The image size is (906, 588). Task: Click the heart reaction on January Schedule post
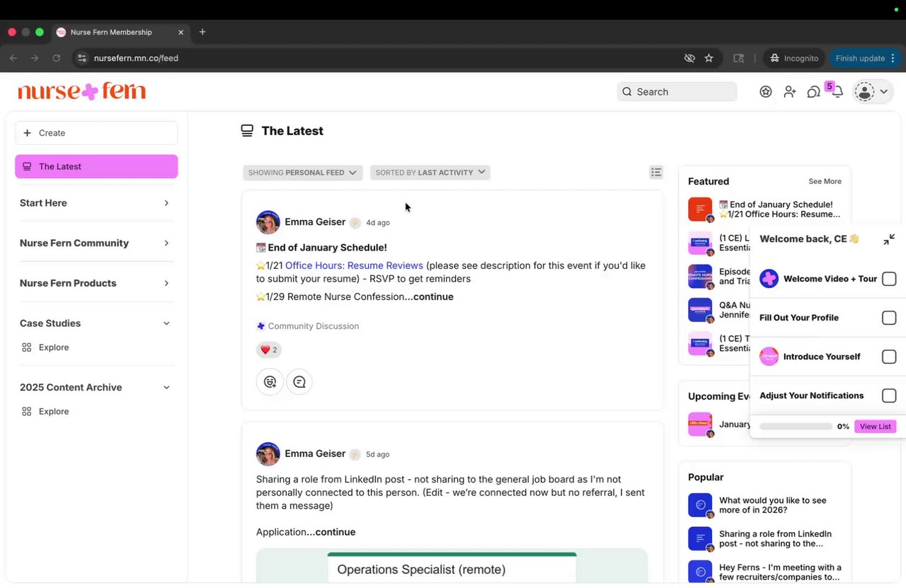[268, 350]
